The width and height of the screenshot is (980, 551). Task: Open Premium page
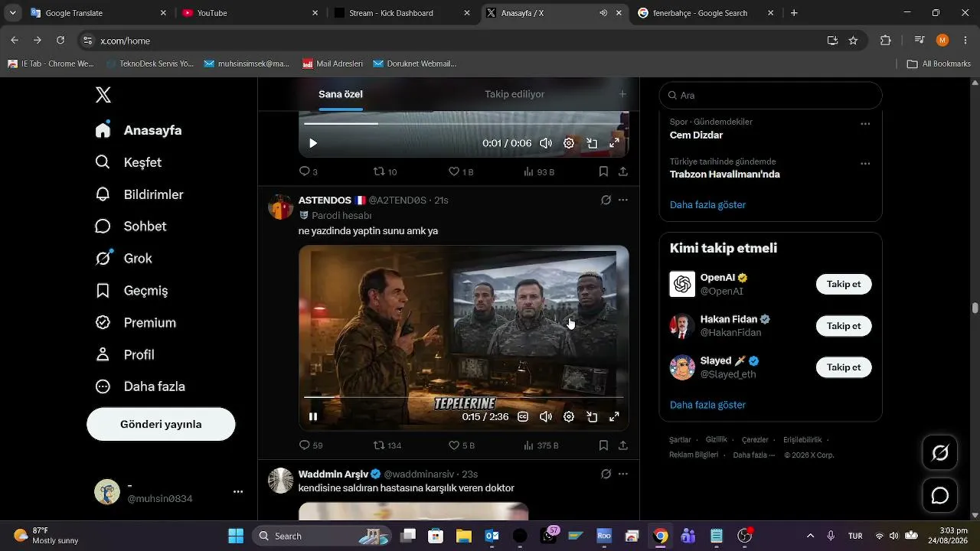(x=135, y=323)
